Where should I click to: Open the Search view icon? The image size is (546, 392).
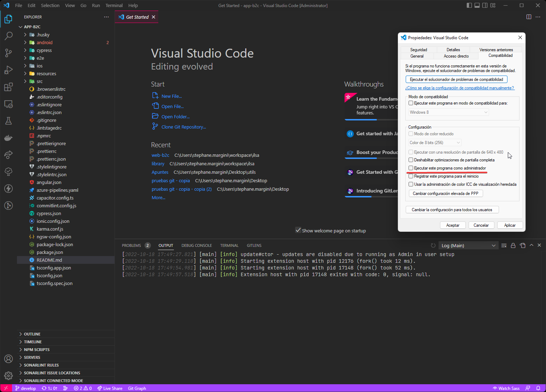pyautogui.click(x=8, y=36)
